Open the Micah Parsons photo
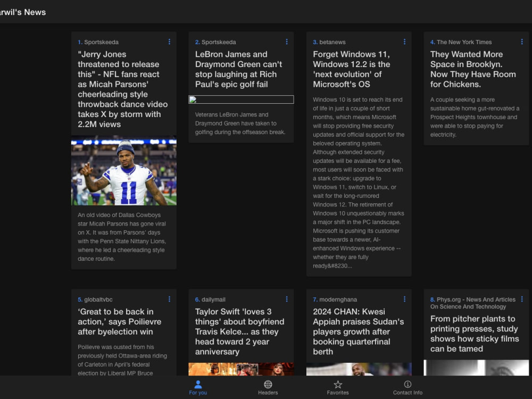This screenshot has width=532, height=399. point(124,171)
